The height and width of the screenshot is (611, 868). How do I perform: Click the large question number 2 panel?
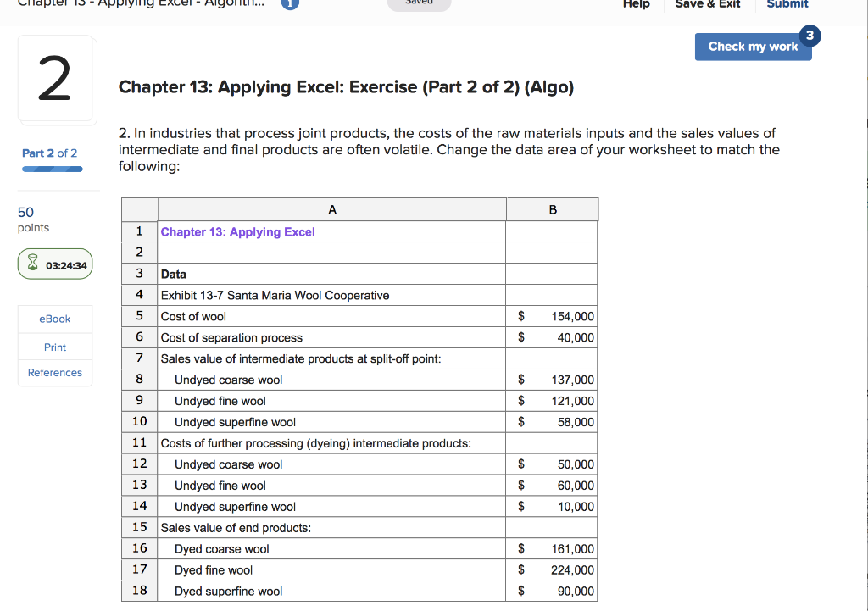tap(56, 79)
